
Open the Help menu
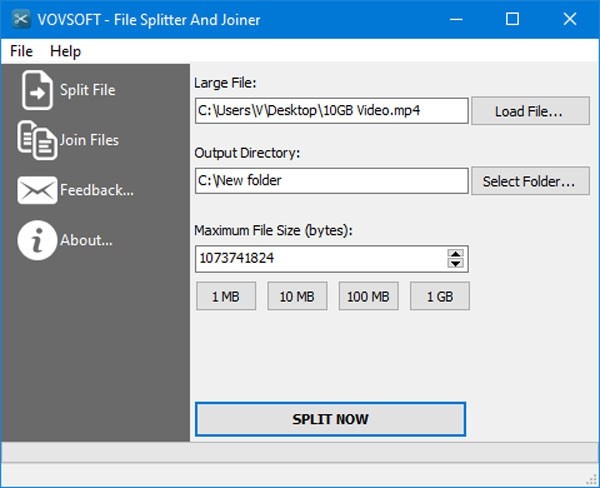coord(65,51)
